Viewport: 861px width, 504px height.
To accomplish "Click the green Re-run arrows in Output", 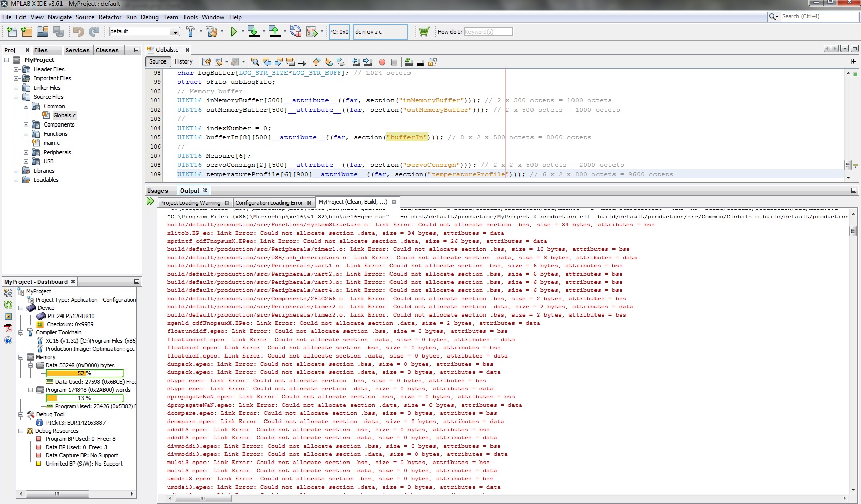I will [x=150, y=201].
